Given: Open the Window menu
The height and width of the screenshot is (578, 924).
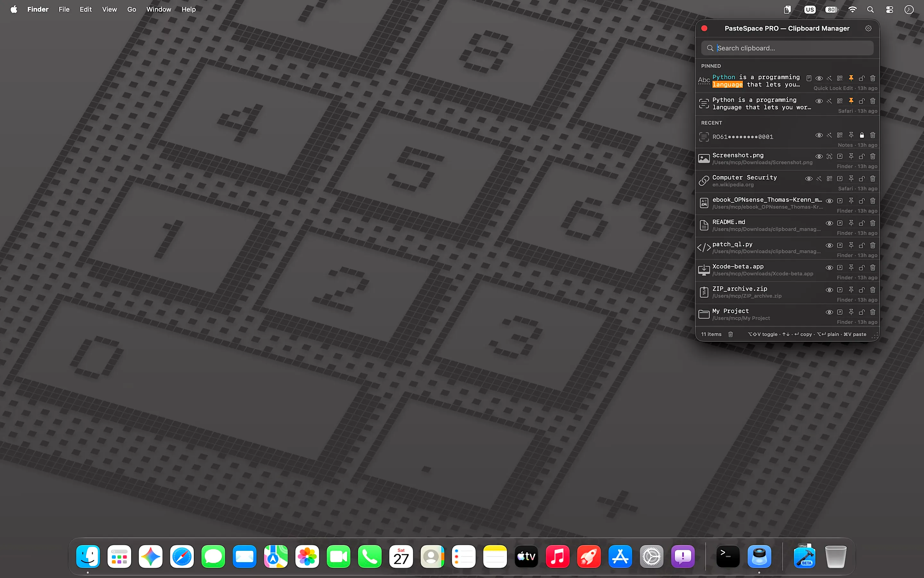Looking at the screenshot, I should click(158, 9).
